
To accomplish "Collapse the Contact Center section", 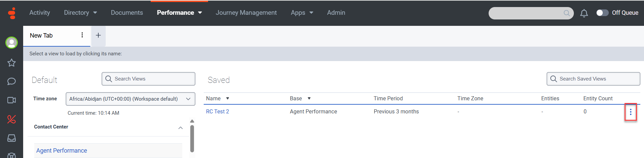I will point(180,127).
